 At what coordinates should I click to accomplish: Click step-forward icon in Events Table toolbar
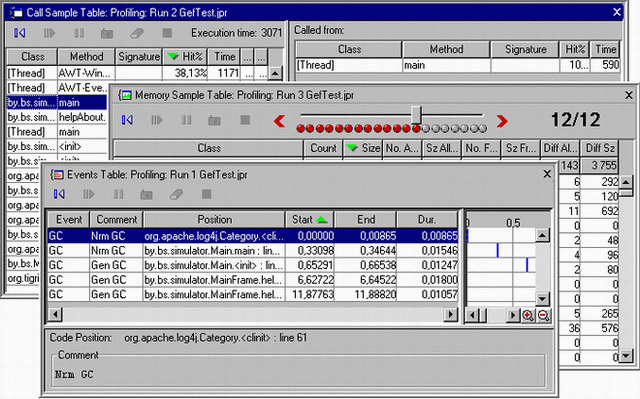89,194
